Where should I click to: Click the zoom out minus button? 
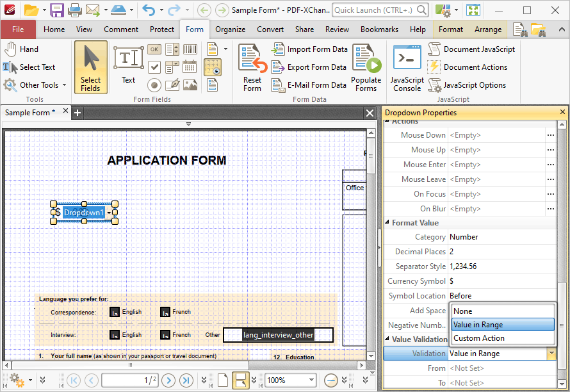[331, 380]
